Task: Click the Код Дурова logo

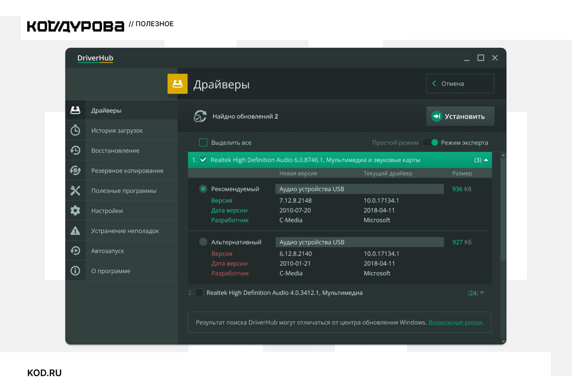Action: (76, 26)
